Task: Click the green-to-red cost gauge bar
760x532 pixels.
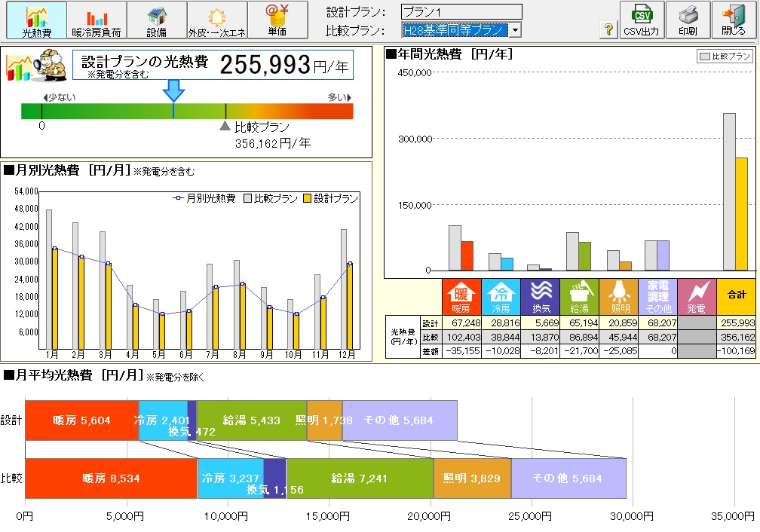Action: click(x=187, y=111)
